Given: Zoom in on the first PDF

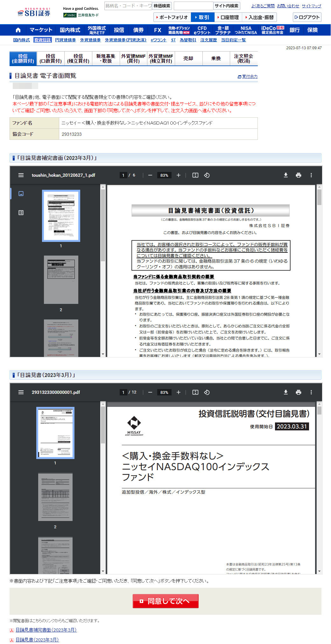Looking at the screenshot, I should [179, 175].
